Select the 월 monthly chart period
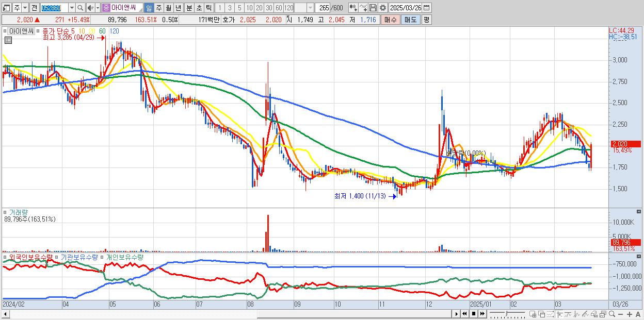Image resolution: width=644 pixels, height=320 pixels. coord(168,8)
